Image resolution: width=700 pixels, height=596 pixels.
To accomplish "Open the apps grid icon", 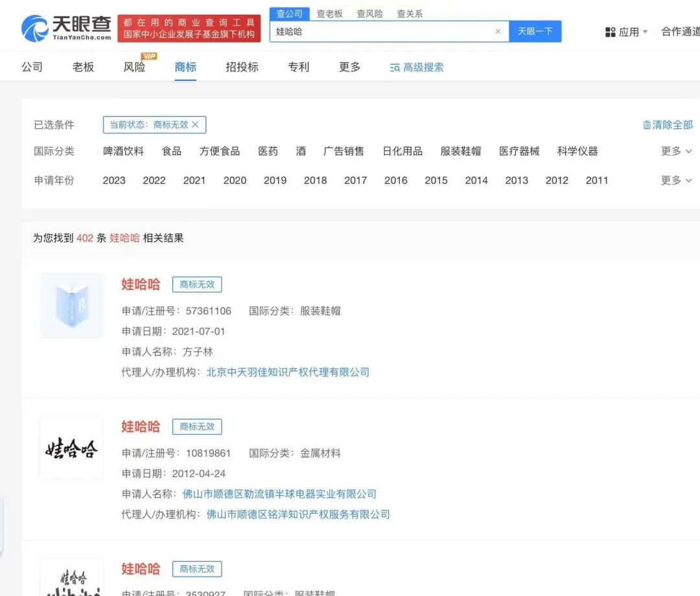I will pyautogui.click(x=610, y=32).
